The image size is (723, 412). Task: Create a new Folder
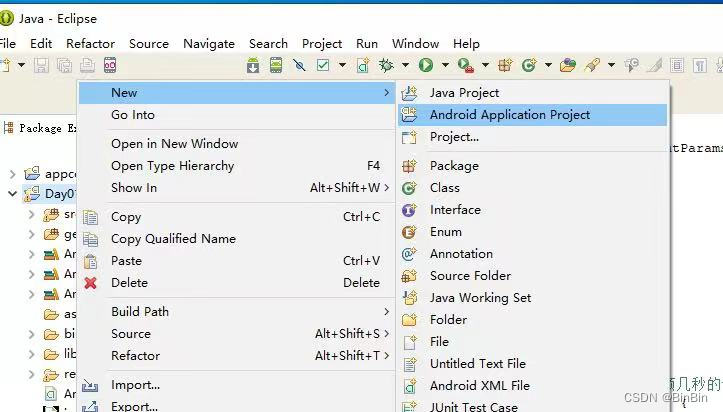point(533,320)
